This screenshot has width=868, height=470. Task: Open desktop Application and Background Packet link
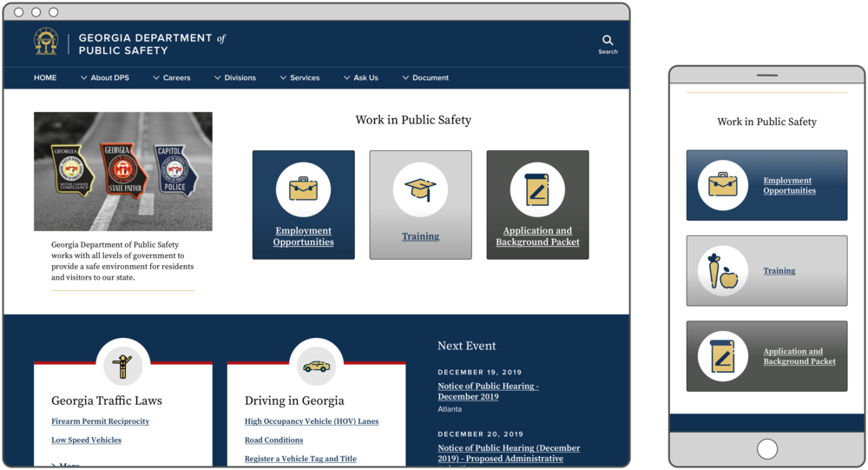[537, 236]
